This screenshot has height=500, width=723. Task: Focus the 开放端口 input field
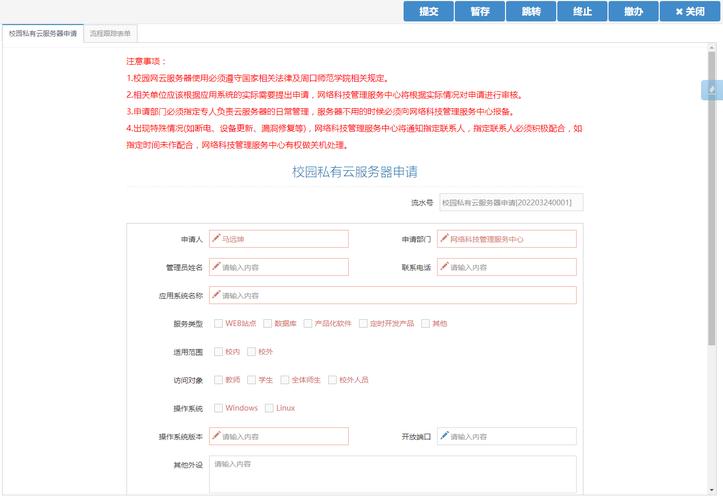tap(507, 436)
